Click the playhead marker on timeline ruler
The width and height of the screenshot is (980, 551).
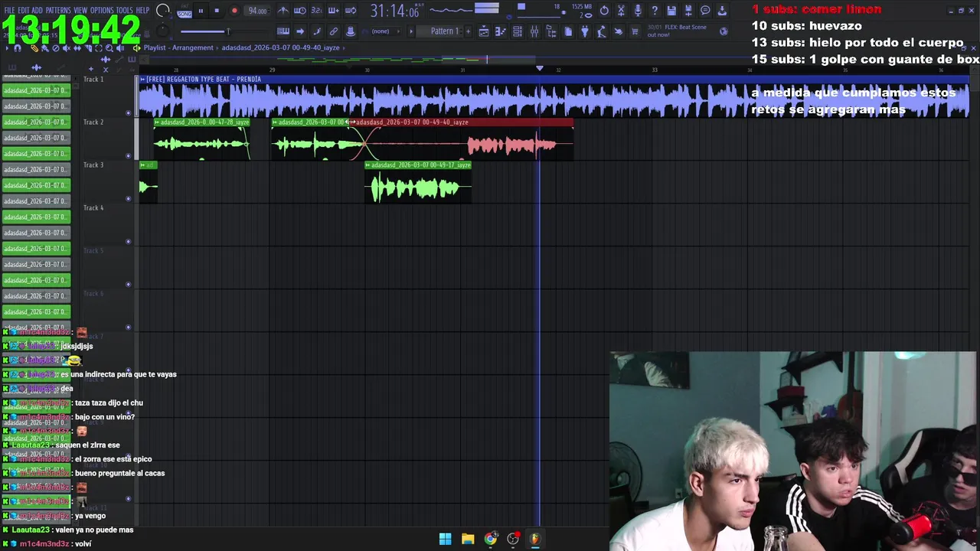click(540, 69)
